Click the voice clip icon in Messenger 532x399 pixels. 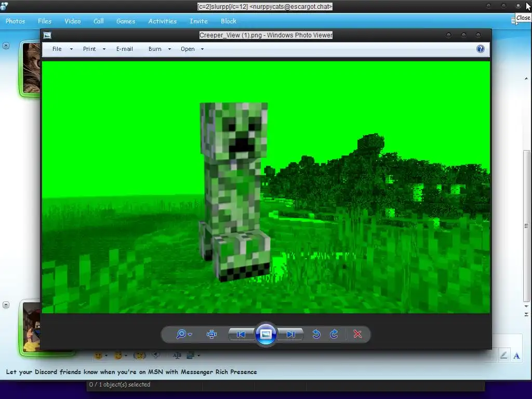coord(156,355)
